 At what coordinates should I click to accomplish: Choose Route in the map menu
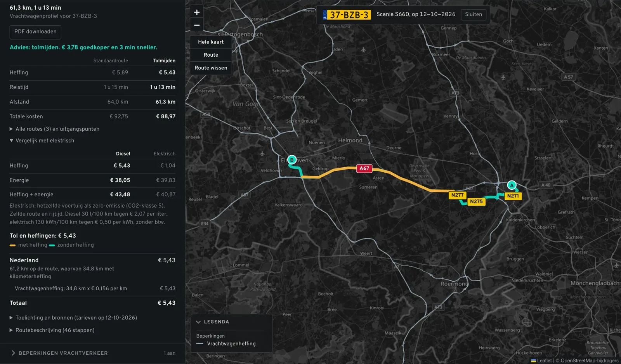tap(211, 55)
